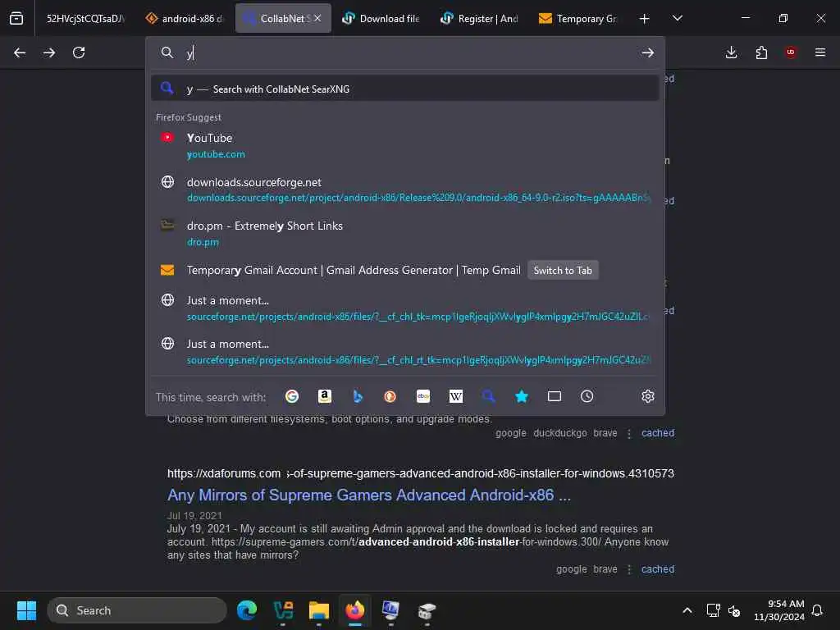
Task: List all tabs dropdown arrow
Action: [677, 18]
